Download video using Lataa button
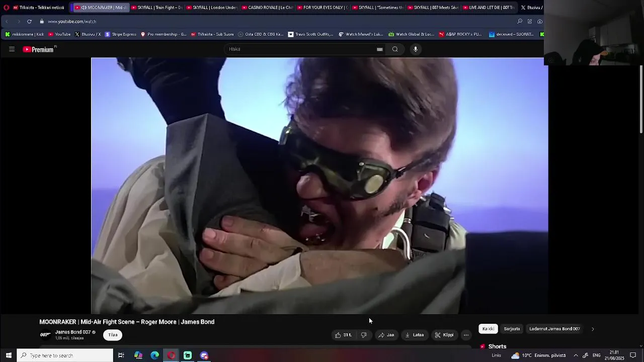This screenshot has width=644, height=362. click(x=415, y=335)
